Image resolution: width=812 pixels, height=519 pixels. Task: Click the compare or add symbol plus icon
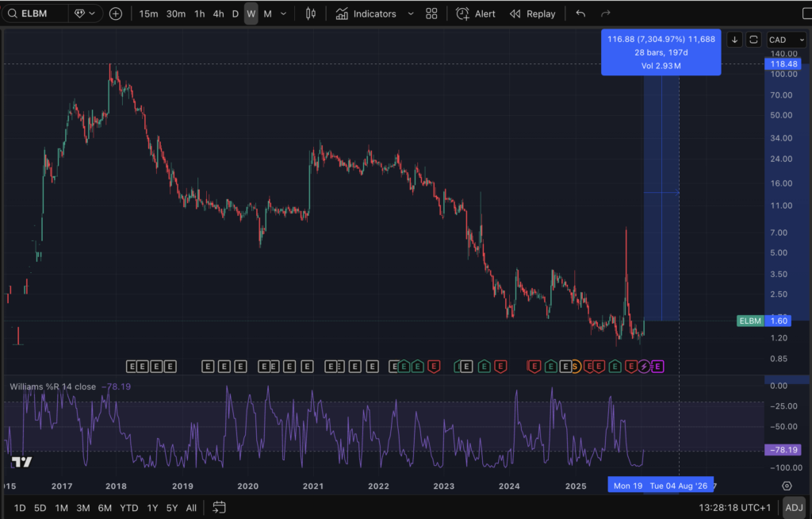pyautogui.click(x=116, y=13)
